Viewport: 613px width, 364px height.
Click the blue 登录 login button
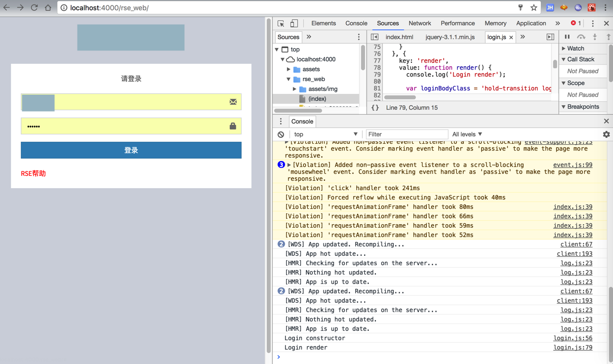coord(131,150)
